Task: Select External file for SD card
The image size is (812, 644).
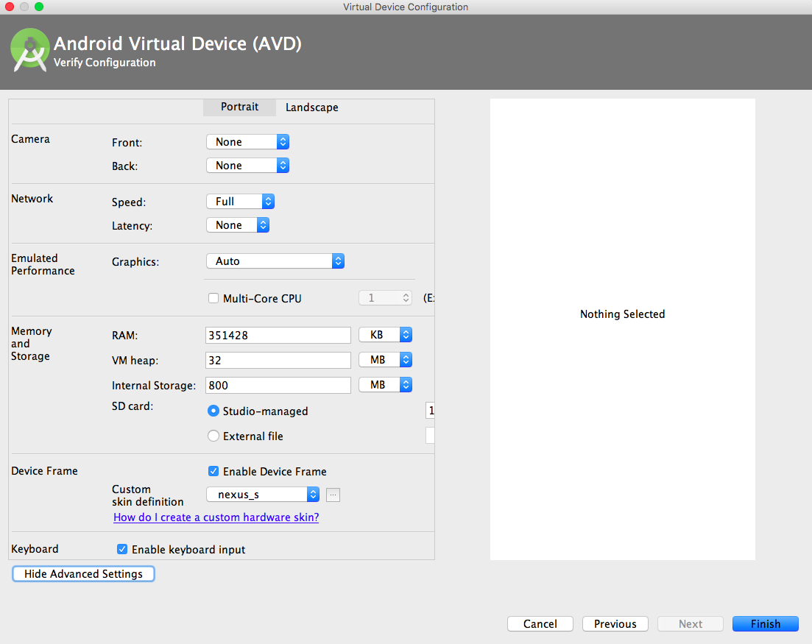Action: (x=213, y=436)
